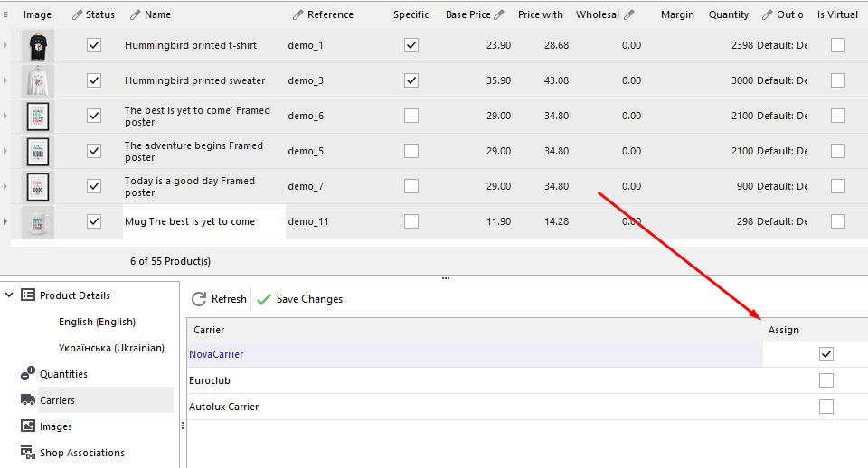Click the Refresh button
The width and height of the screenshot is (868, 468).
219,299
